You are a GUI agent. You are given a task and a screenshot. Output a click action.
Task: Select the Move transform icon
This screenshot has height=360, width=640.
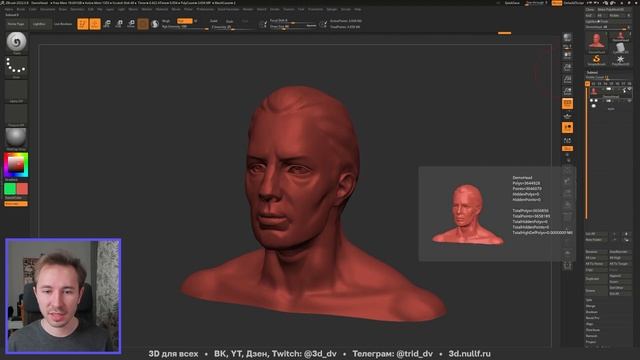[107, 24]
